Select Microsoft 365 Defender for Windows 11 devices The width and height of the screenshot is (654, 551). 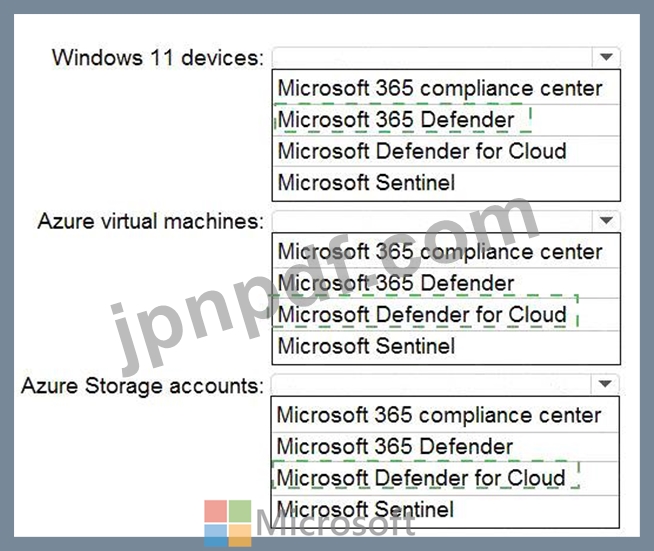446,120
